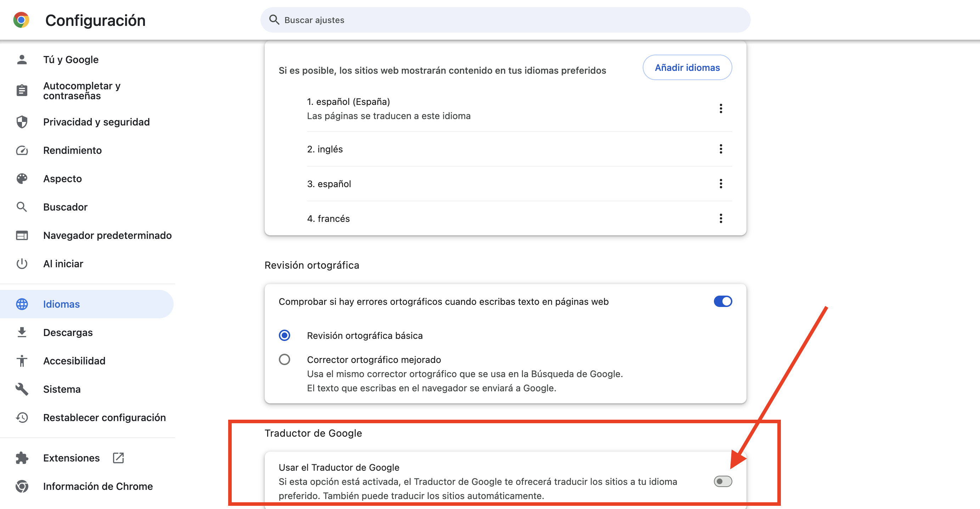Click the shield icon for Privacidad y seguridad
980x509 pixels.
(22, 122)
